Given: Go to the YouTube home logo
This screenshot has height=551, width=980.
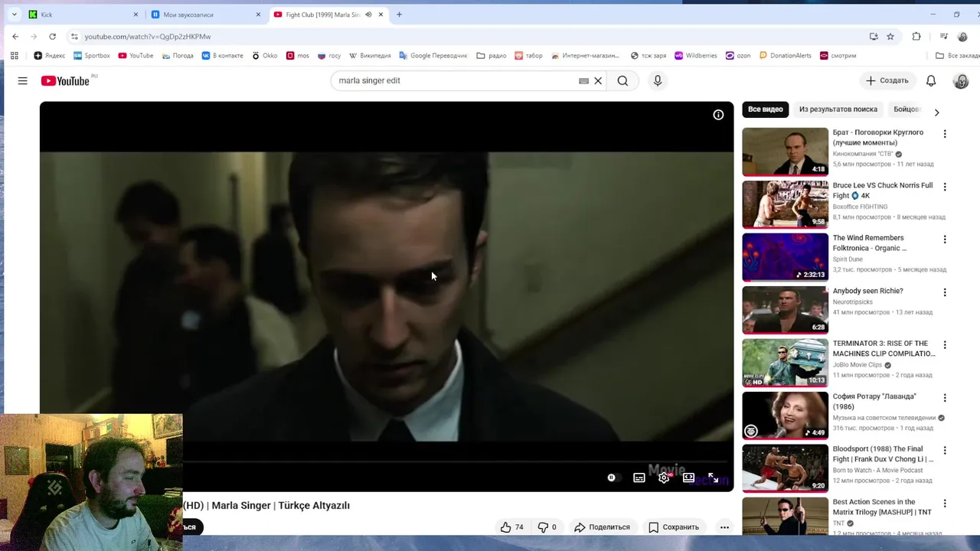Looking at the screenshot, I should (65, 80).
